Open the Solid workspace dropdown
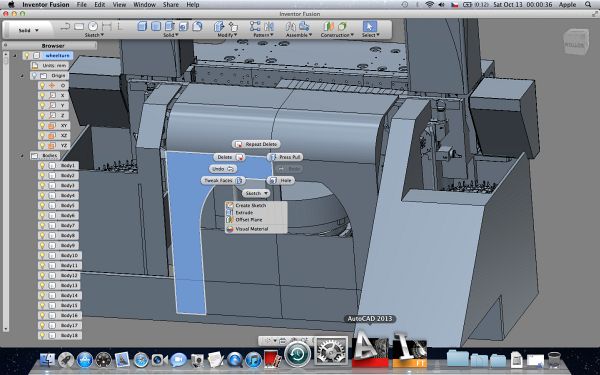 point(29,30)
